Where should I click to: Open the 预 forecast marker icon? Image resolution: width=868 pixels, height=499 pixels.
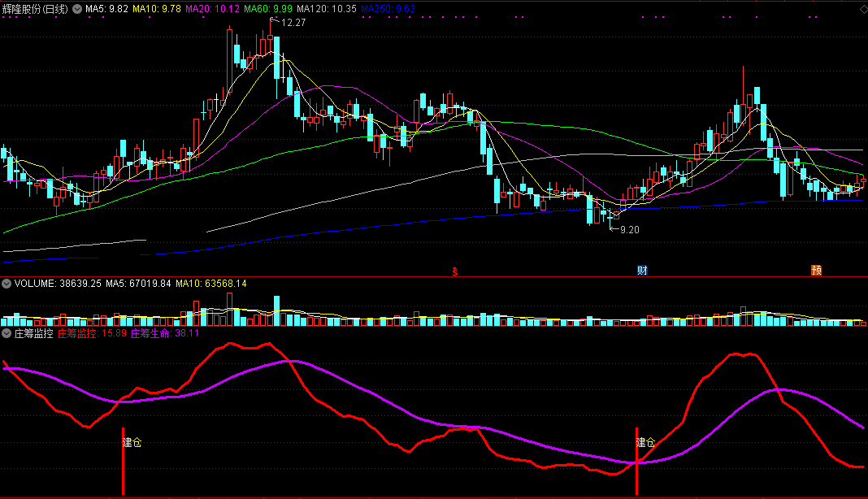[817, 271]
